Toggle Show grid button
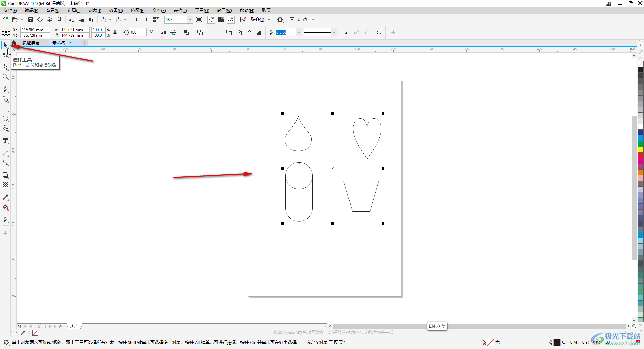Screen dimensions: 644x349 tap(221, 20)
